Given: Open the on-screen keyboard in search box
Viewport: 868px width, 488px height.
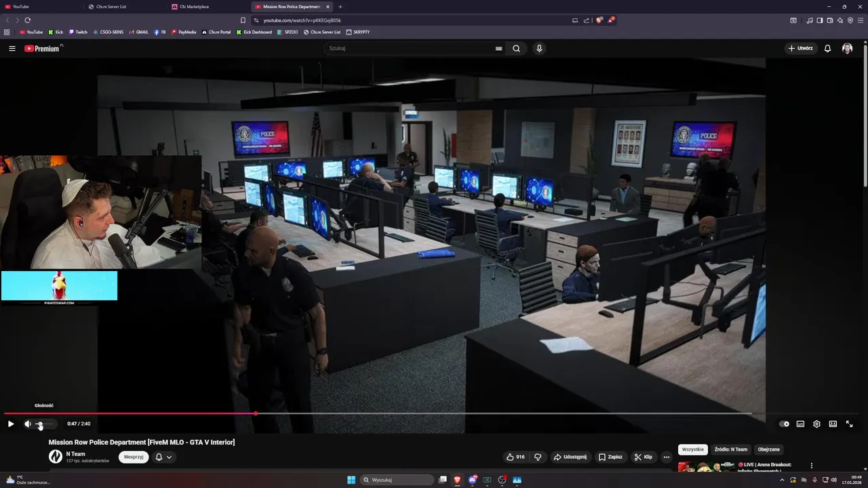Looking at the screenshot, I should pyautogui.click(x=499, y=49).
